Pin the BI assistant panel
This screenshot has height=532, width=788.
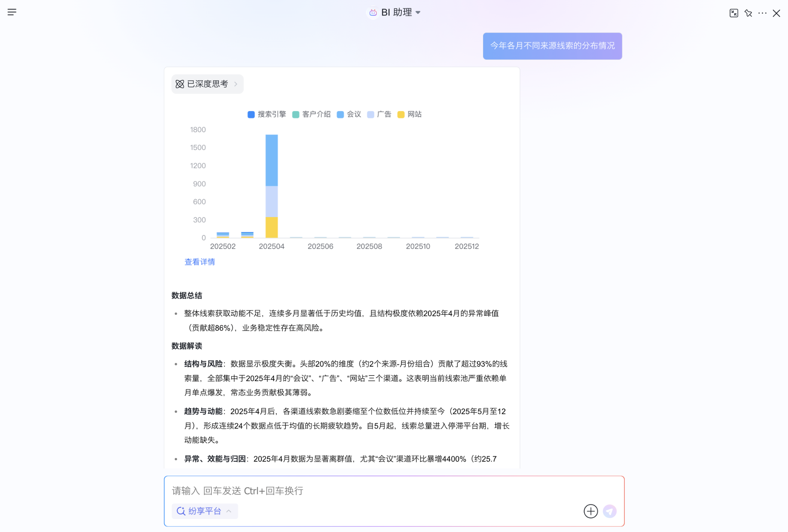(x=748, y=13)
